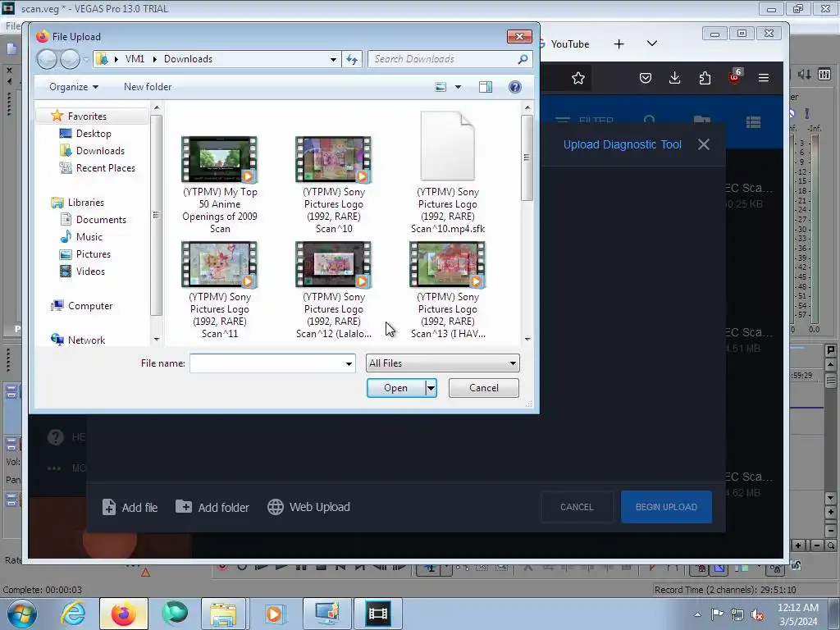
Task: Open the Firefox extensions puzzle icon
Action: coord(705,78)
